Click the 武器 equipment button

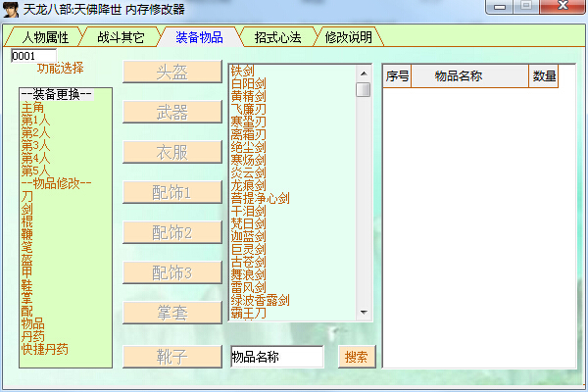[x=172, y=112]
